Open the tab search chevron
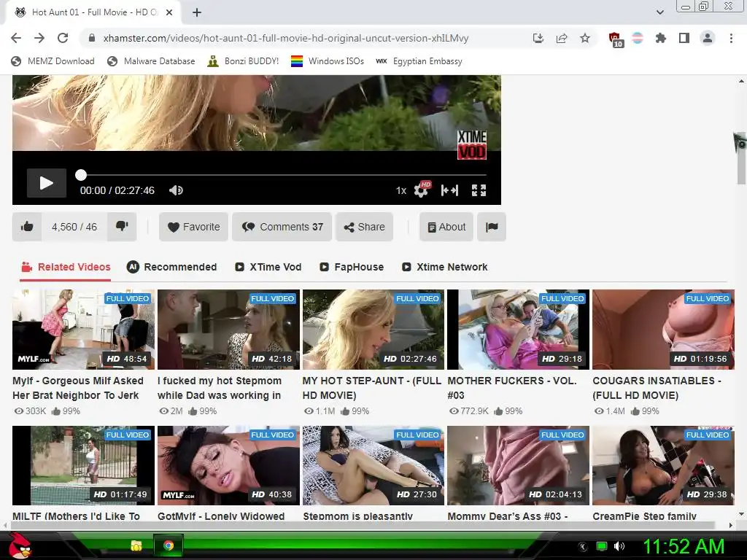This screenshot has width=747, height=560. click(659, 12)
